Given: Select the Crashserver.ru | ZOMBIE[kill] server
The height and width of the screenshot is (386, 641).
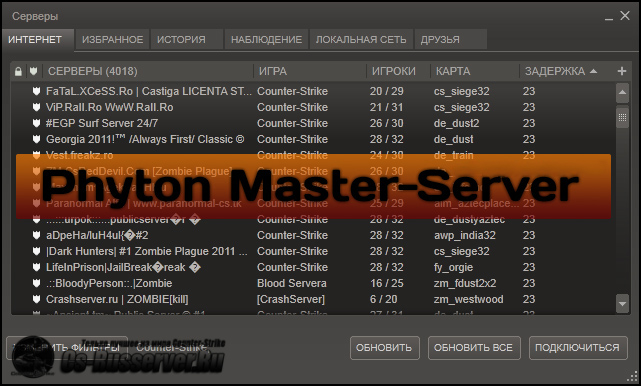Looking at the screenshot, I should [313, 299].
